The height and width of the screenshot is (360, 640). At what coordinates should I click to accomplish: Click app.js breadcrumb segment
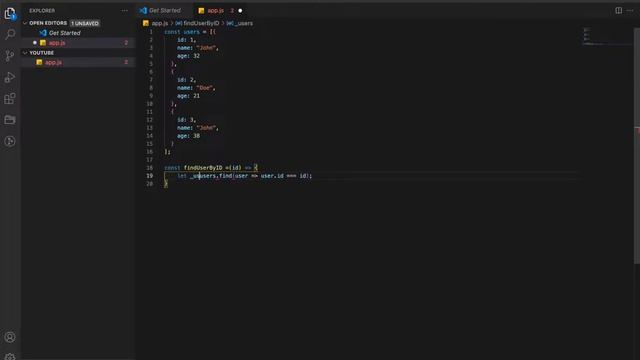coord(160,23)
